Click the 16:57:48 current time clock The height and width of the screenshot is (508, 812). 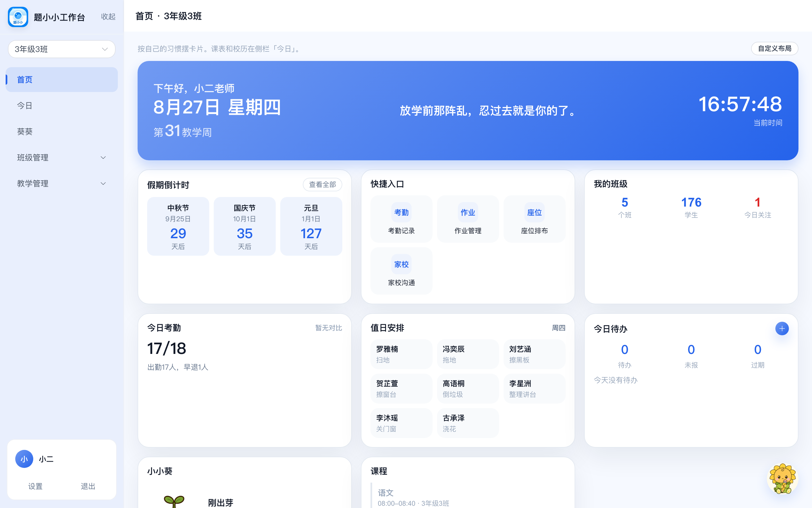pyautogui.click(x=740, y=104)
